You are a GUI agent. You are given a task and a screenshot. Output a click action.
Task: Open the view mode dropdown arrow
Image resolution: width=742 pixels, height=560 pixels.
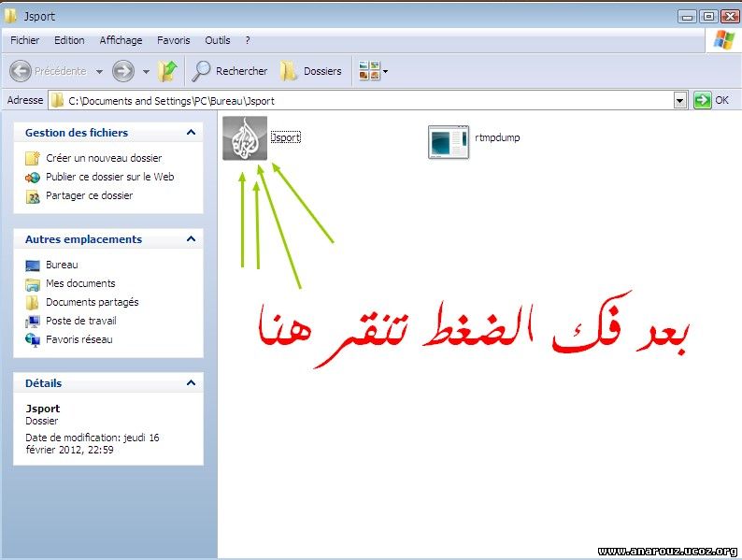[x=385, y=71]
